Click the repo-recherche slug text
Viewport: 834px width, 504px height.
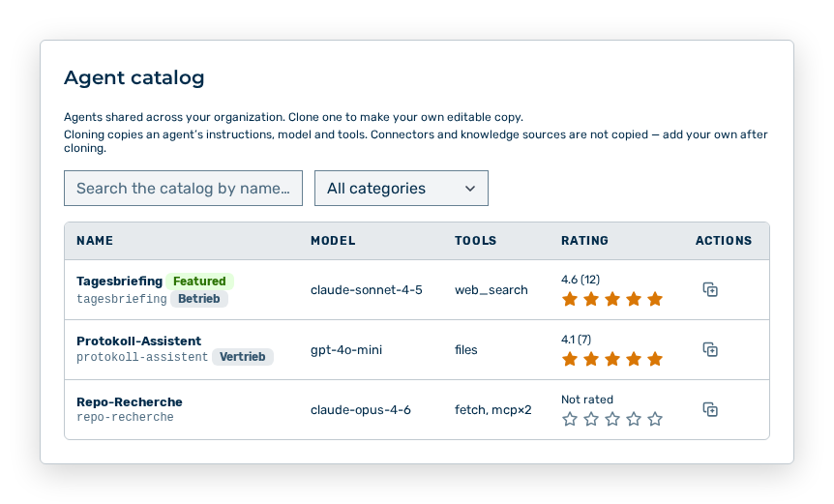pos(125,417)
